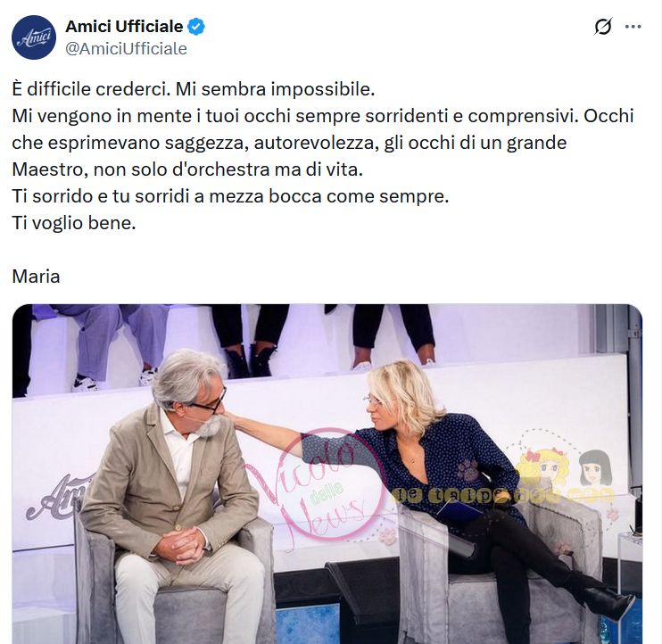662x644 pixels.
Task: Click the blue verified checkmark badge
Action: [196, 27]
